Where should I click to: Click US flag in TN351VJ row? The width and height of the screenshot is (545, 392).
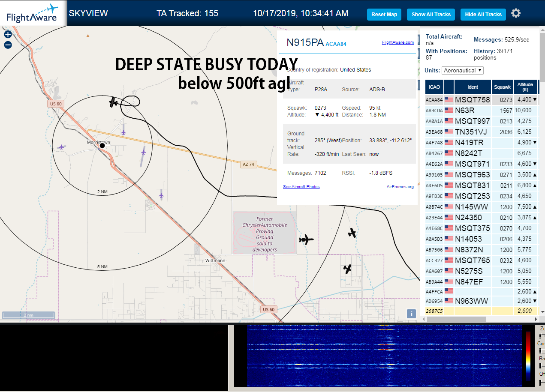pyautogui.click(x=449, y=132)
